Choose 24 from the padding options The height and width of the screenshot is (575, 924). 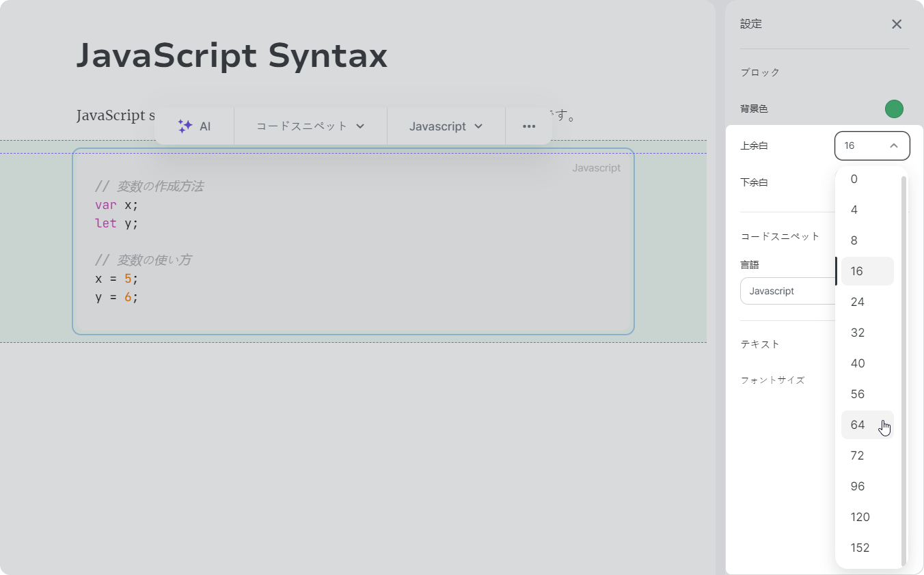867,302
